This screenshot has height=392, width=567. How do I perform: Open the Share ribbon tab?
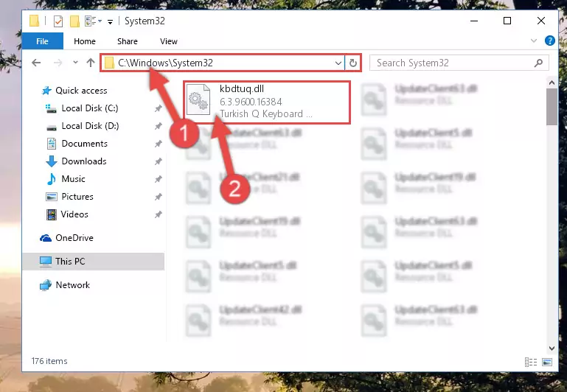[x=128, y=41]
